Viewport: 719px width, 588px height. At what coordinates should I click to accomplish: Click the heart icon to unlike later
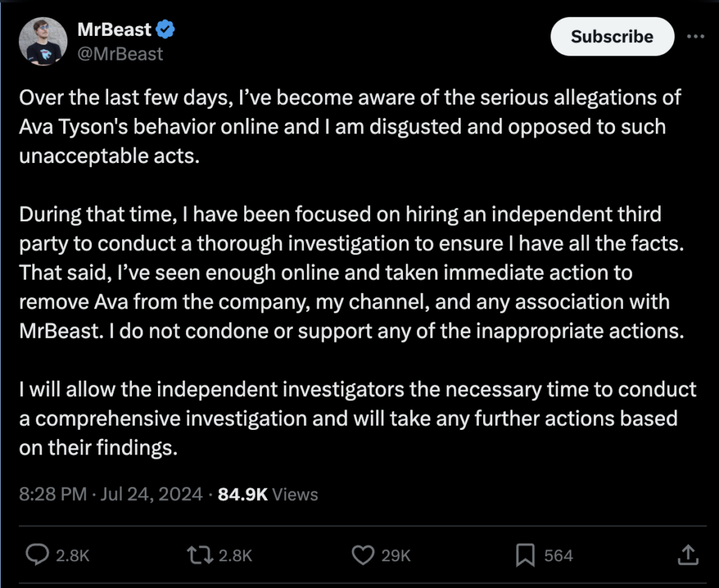click(362, 555)
